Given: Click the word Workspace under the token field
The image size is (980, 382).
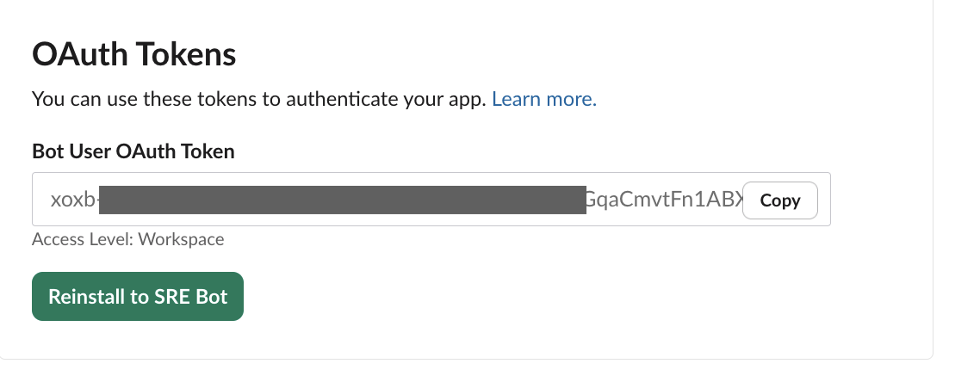Looking at the screenshot, I should 185,239.
